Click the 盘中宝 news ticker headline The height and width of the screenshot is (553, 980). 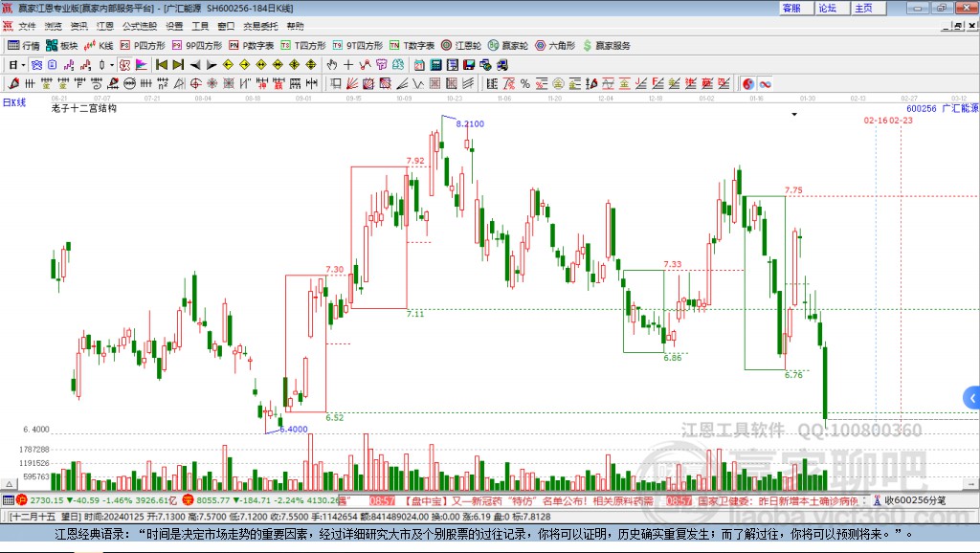527,500
